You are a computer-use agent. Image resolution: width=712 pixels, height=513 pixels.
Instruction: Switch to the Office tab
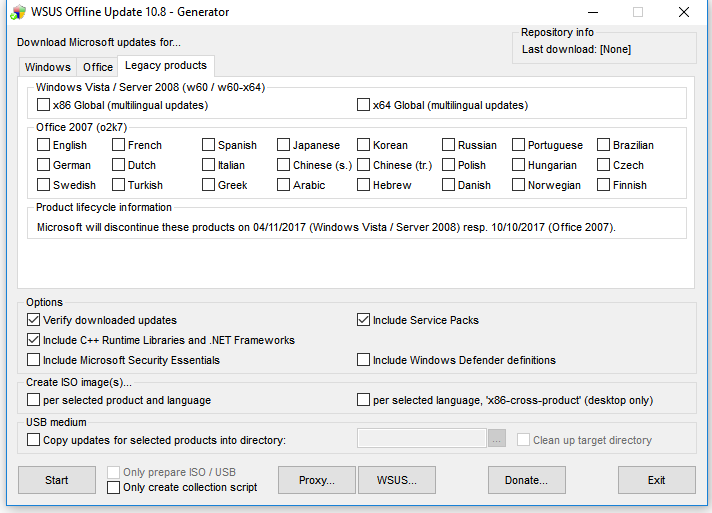tap(98, 67)
